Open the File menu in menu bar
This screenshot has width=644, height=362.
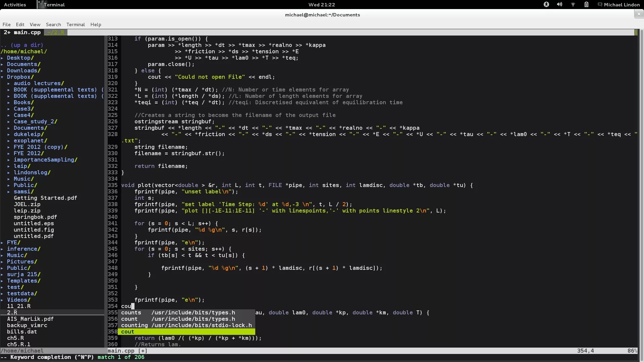tap(7, 24)
